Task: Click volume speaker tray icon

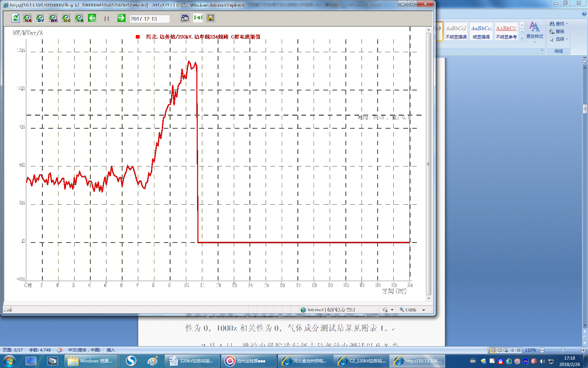Action: tap(542, 361)
